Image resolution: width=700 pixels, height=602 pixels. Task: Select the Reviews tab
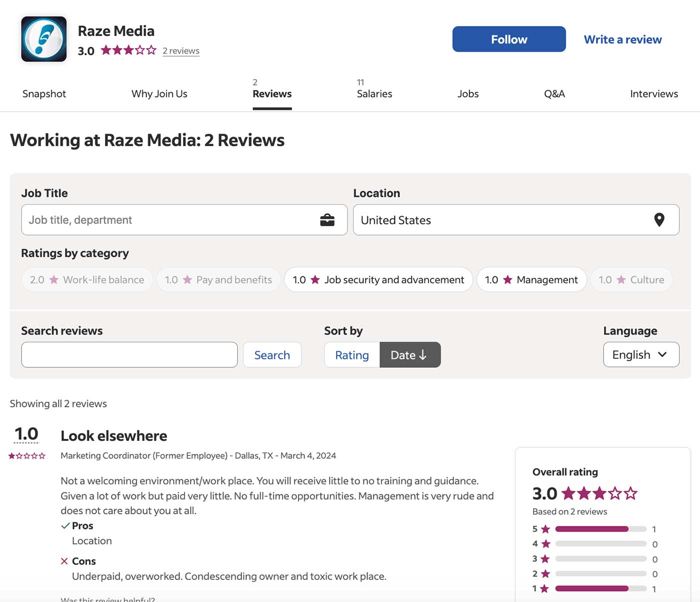272,94
